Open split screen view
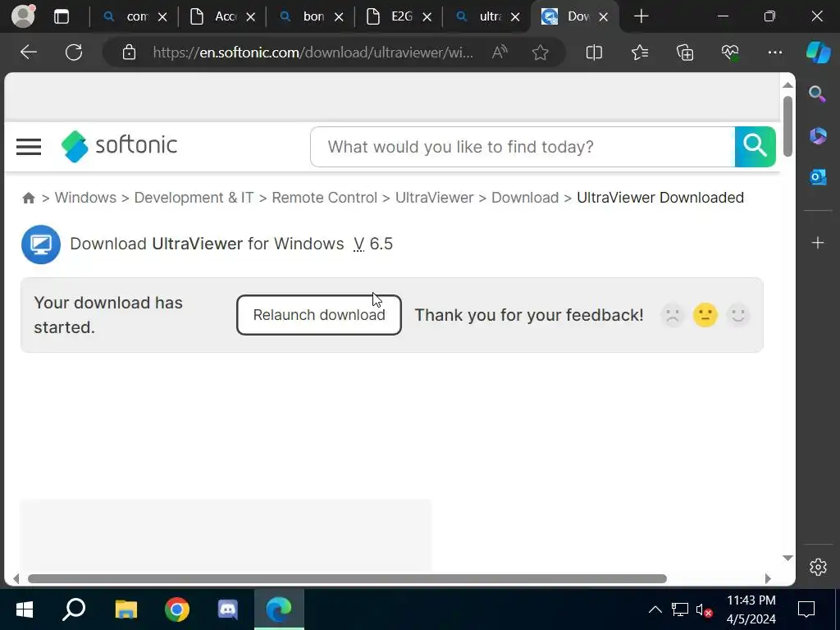The image size is (840, 630). coord(594,52)
